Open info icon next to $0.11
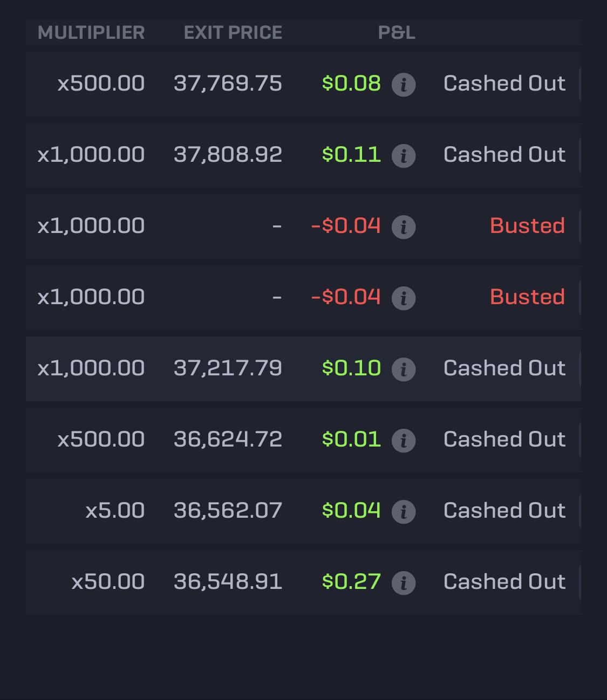This screenshot has height=700, width=607. 404,156
